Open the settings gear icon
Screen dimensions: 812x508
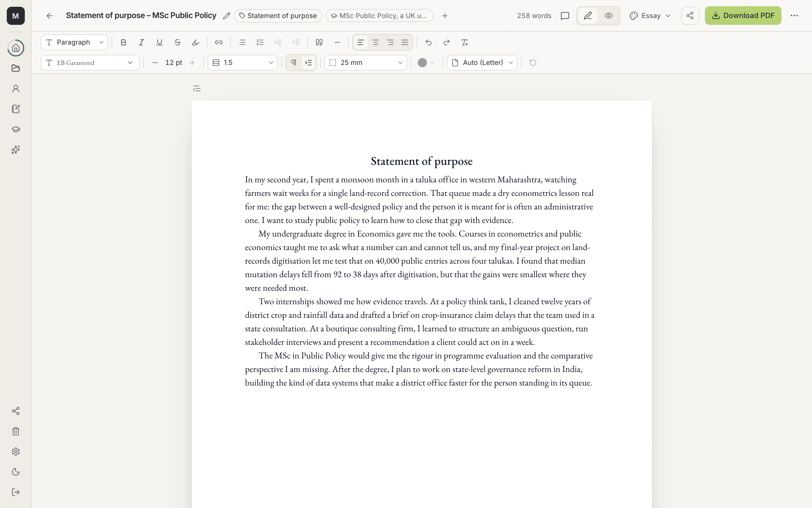16,452
